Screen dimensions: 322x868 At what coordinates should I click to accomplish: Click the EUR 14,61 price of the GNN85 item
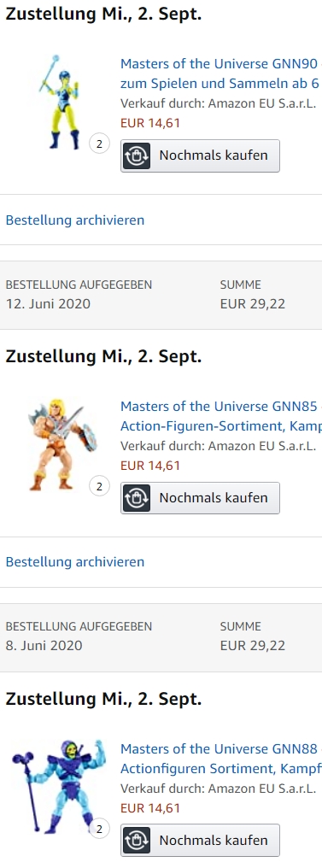(150, 465)
